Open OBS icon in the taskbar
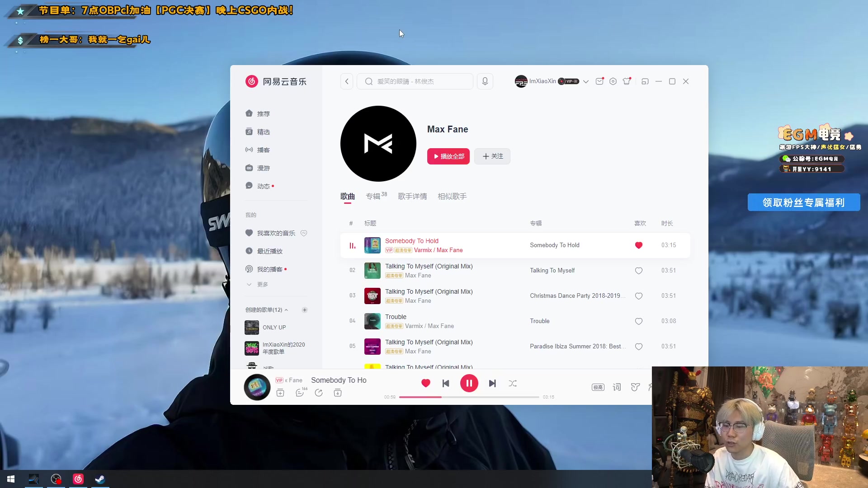 coord(56,479)
